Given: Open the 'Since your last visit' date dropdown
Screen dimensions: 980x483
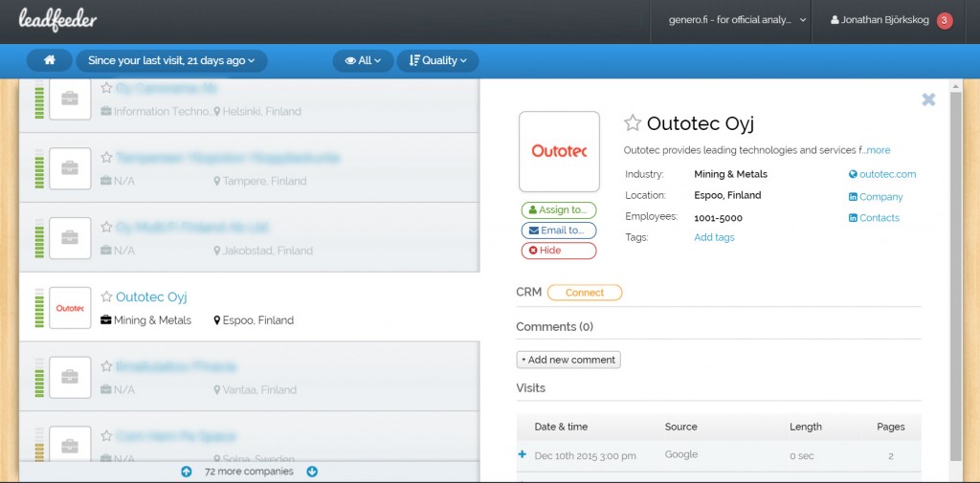Looking at the screenshot, I should [171, 60].
